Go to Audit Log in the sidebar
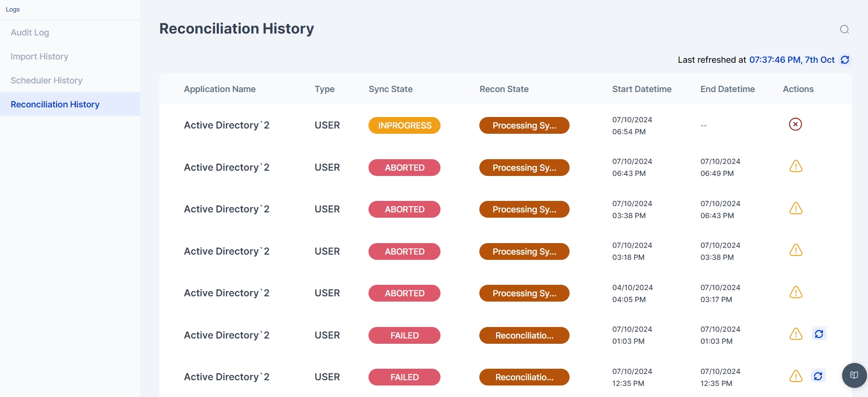This screenshot has width=868, height=397. point(30,33)
